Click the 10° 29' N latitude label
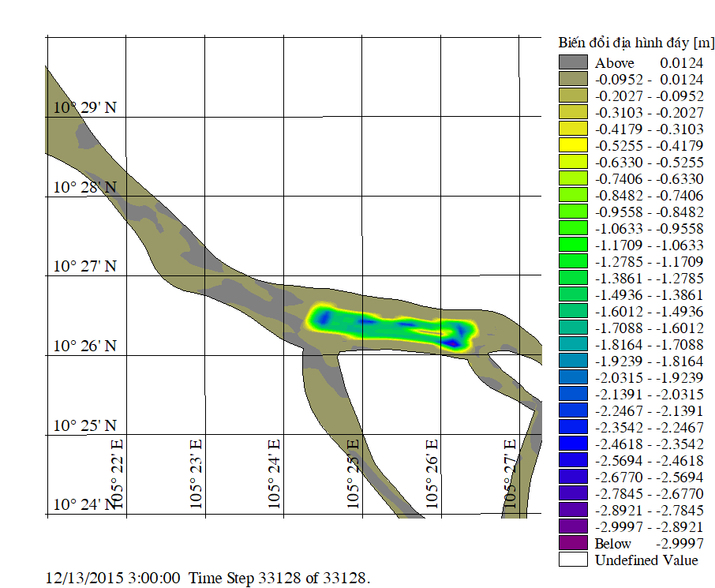 click(84, 107)
